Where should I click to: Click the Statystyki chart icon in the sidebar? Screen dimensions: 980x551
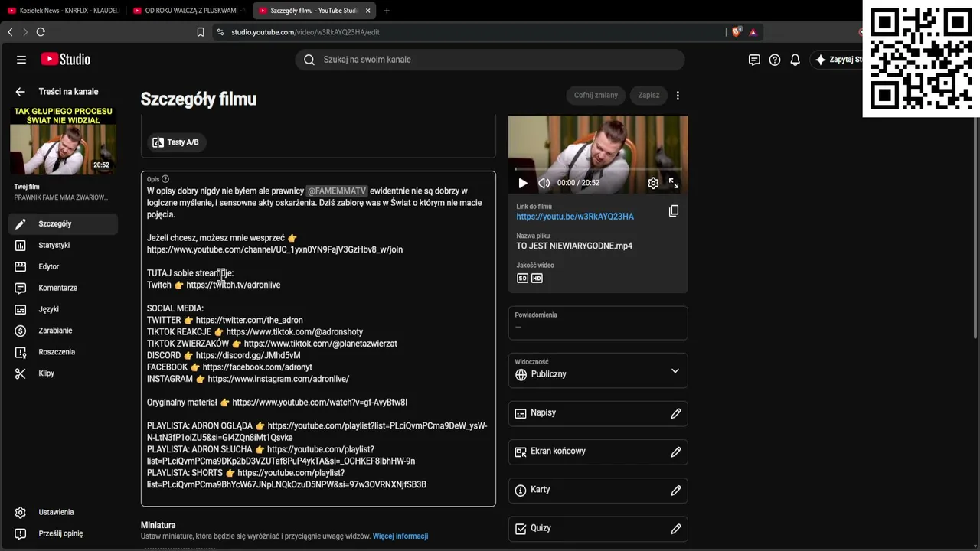21,246
